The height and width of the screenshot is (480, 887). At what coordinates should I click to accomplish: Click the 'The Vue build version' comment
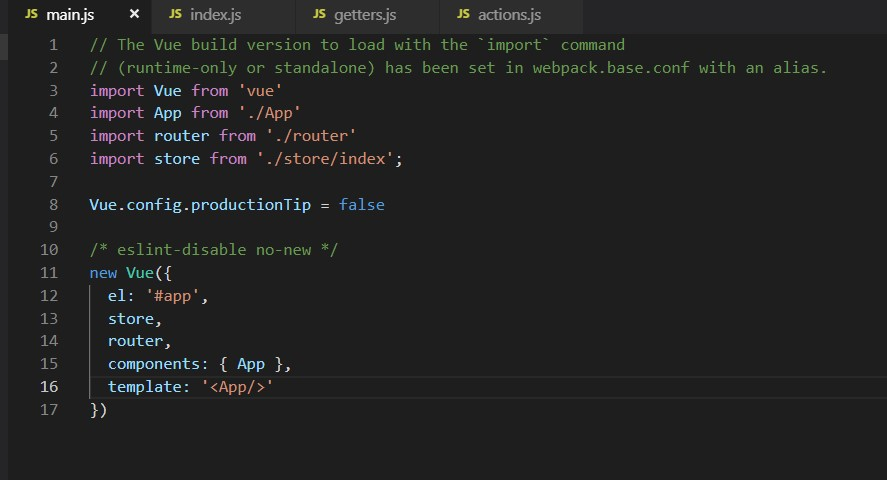214,45
